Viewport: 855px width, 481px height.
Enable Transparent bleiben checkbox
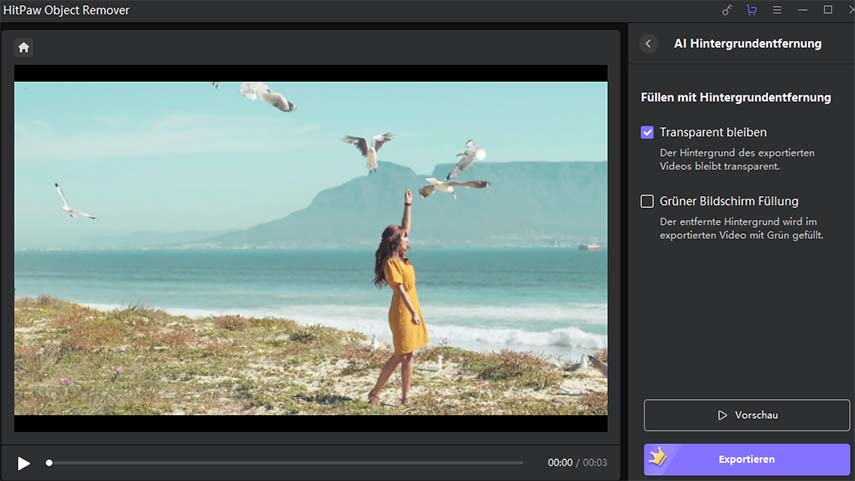[x=647, y=133]
